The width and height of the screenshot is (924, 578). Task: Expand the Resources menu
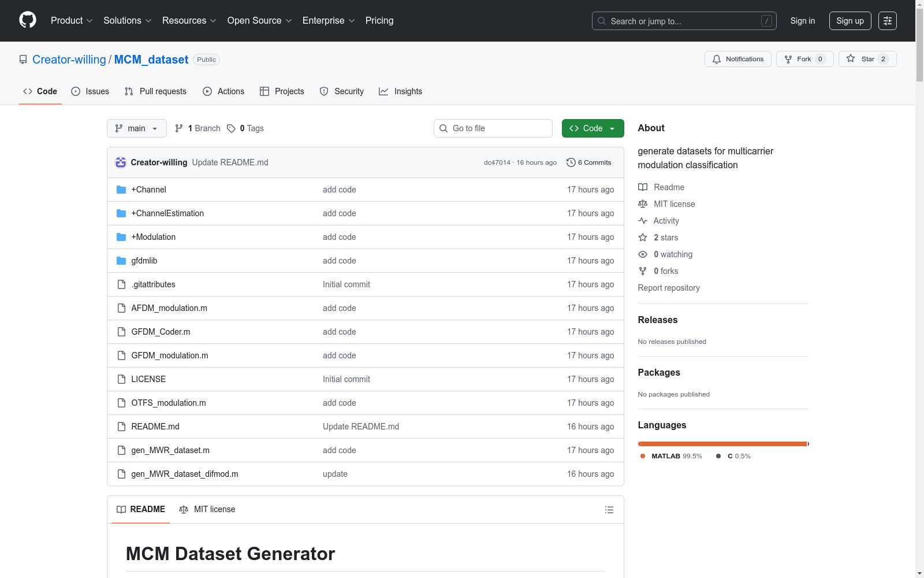coord(189,21)
